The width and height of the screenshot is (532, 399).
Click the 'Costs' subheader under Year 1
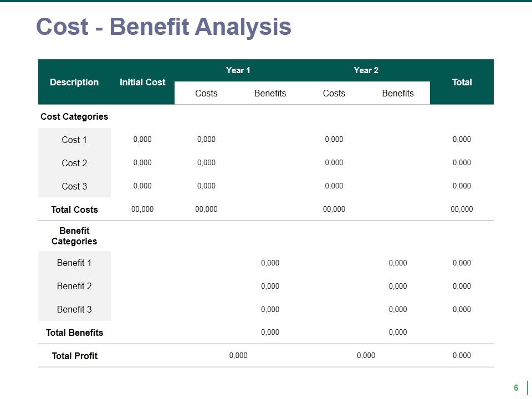pyautogui.click(x=206, y=93)
